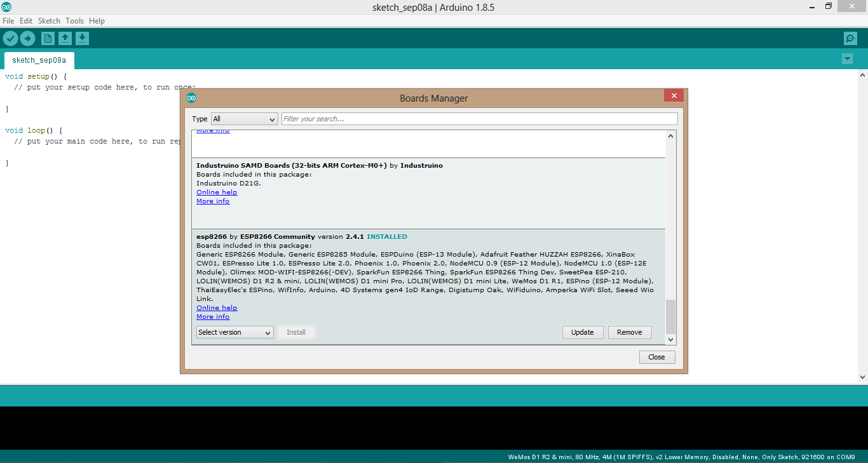868x463 pixels.
Task: Click the Upload arrow icon
Action: click(27, 38)
